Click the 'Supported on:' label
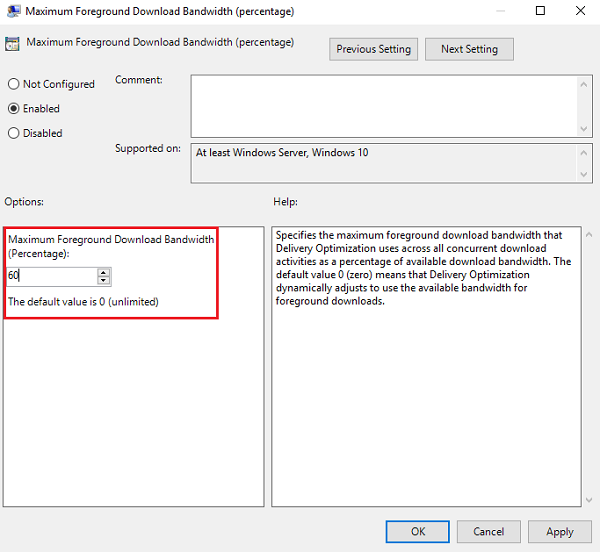The width and height of the screenshot is (600, 552). pyautogui.click(x=148, y=148)
